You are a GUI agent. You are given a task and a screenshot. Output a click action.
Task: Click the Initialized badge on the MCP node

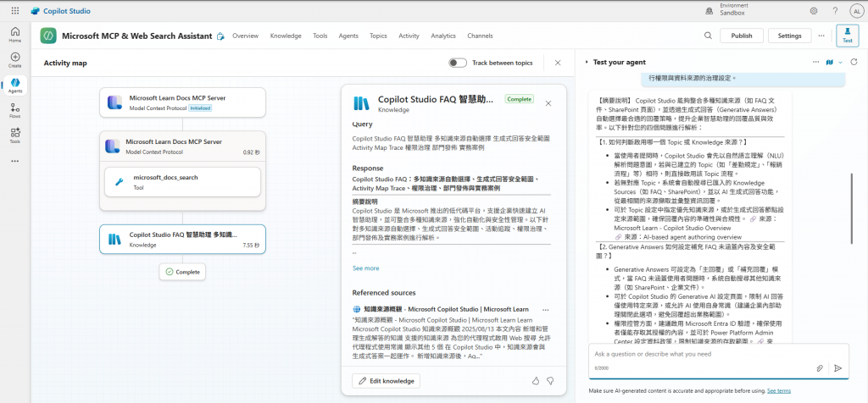pos(200,108)
